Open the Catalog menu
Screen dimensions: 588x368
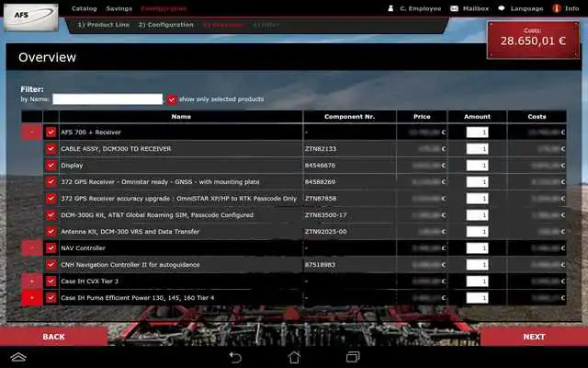[84, 8]
